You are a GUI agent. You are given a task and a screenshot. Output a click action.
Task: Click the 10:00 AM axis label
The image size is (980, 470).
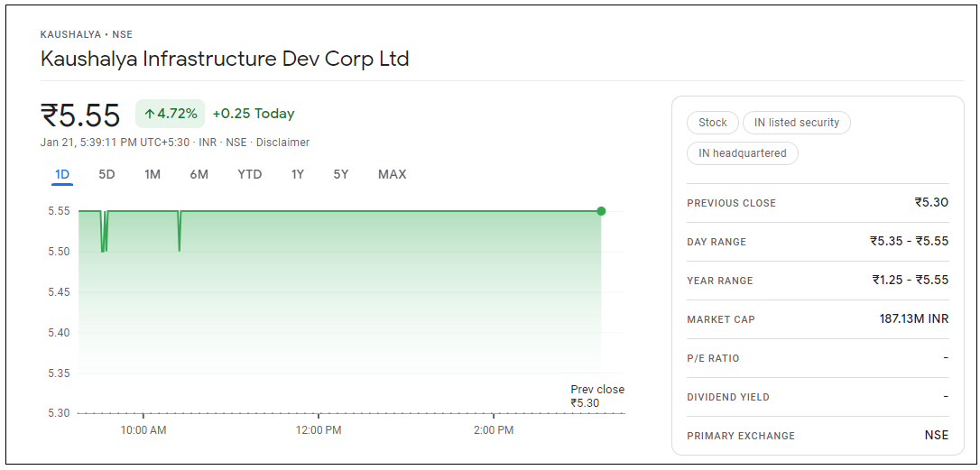[143, 430]
